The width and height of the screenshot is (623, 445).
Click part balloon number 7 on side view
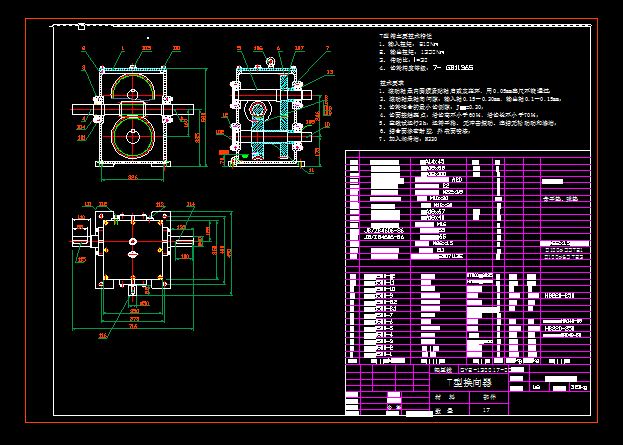[x=328, y=48]
